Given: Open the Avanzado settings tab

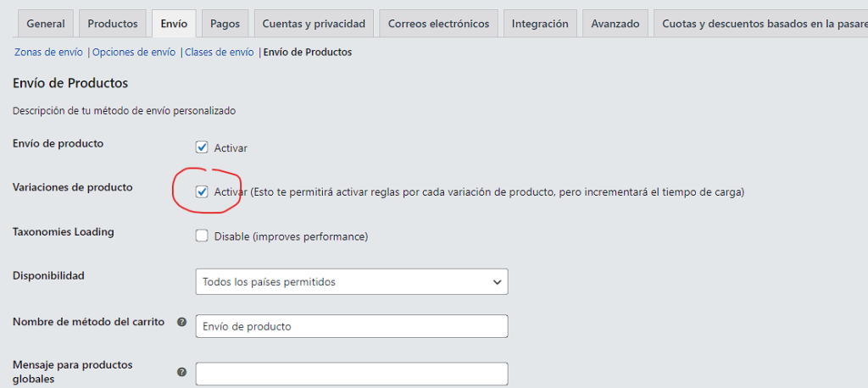Looking at the screenshot, I should pos(615,24).
